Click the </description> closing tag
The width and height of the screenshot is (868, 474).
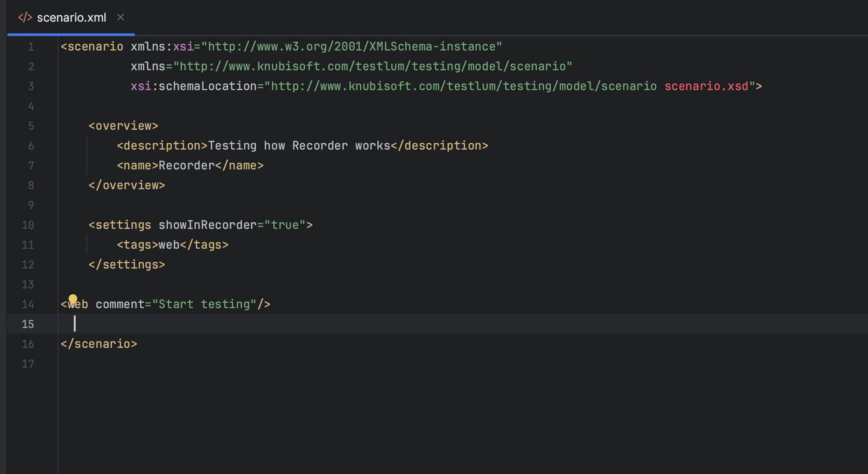[x=439, y=146]
